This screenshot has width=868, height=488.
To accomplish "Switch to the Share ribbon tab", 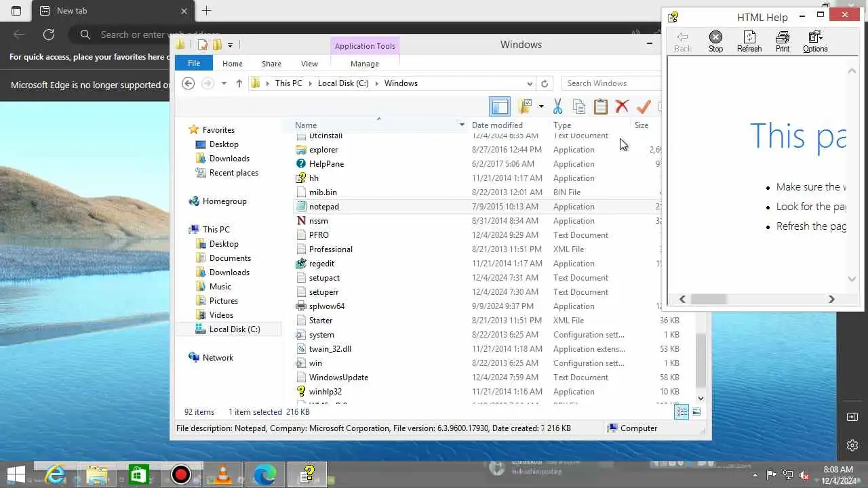I will [271, 64].
